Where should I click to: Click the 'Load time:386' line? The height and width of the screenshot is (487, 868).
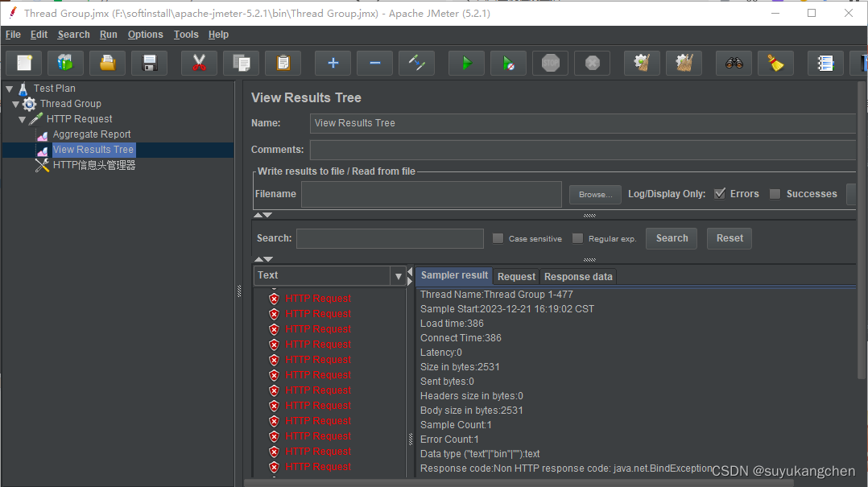[x=452, y=324]
